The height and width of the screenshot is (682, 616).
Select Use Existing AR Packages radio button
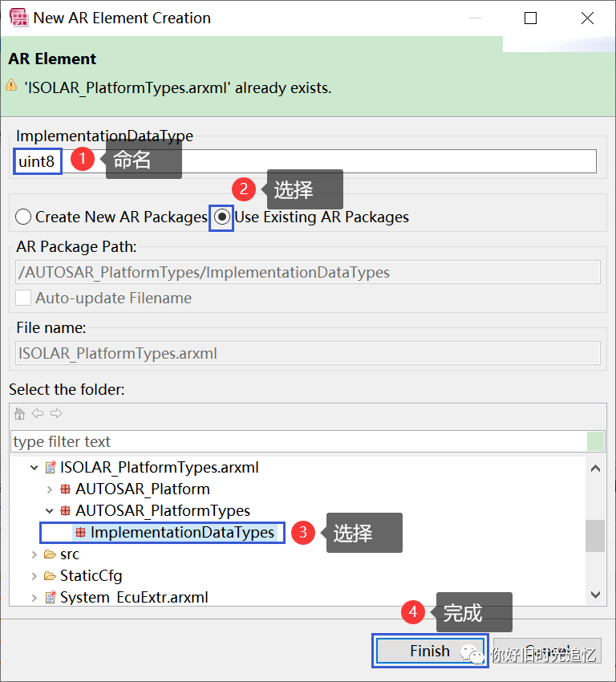pyautogui.click(x=221, y=217)
